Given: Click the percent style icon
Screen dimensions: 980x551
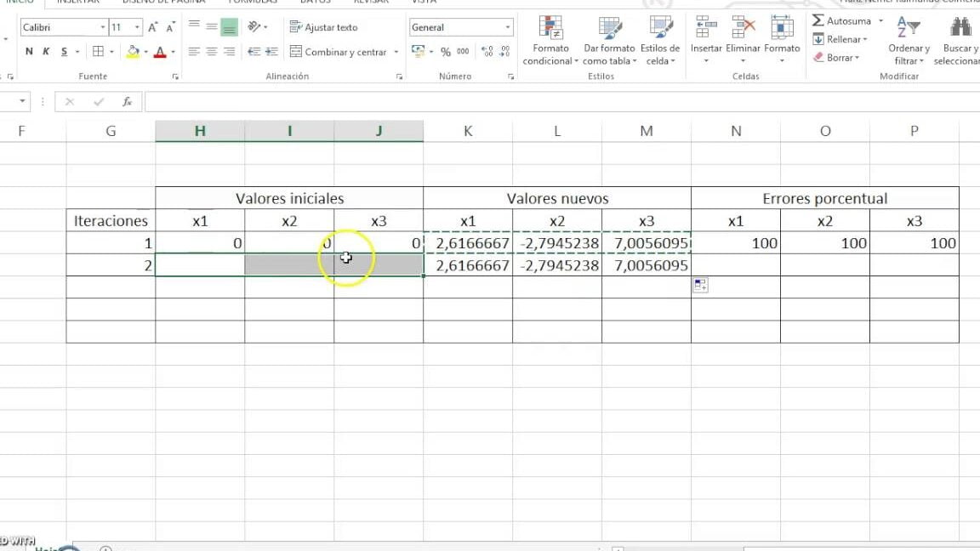Looking at the screenshot, I should pos(445,52).
